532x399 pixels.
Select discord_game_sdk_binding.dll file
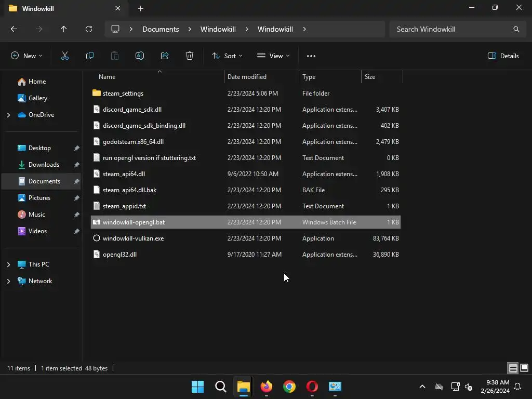(246, 126)
